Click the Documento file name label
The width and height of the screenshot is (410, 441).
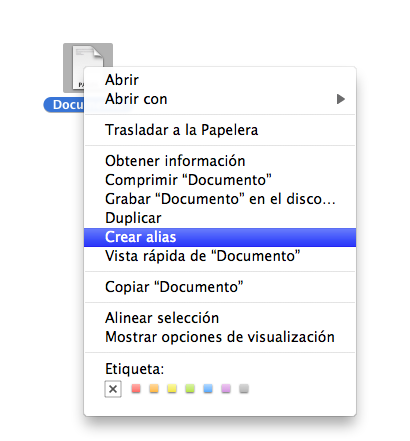(64, 105)
